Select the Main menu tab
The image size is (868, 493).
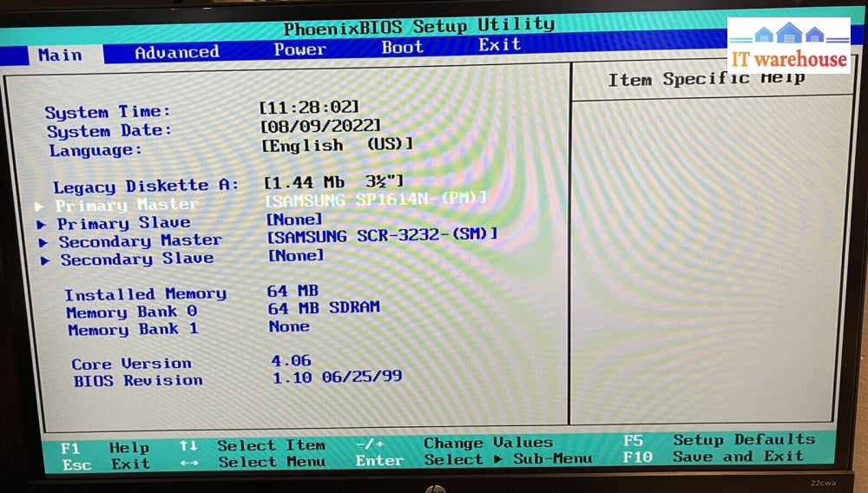(x=60, y=55)
